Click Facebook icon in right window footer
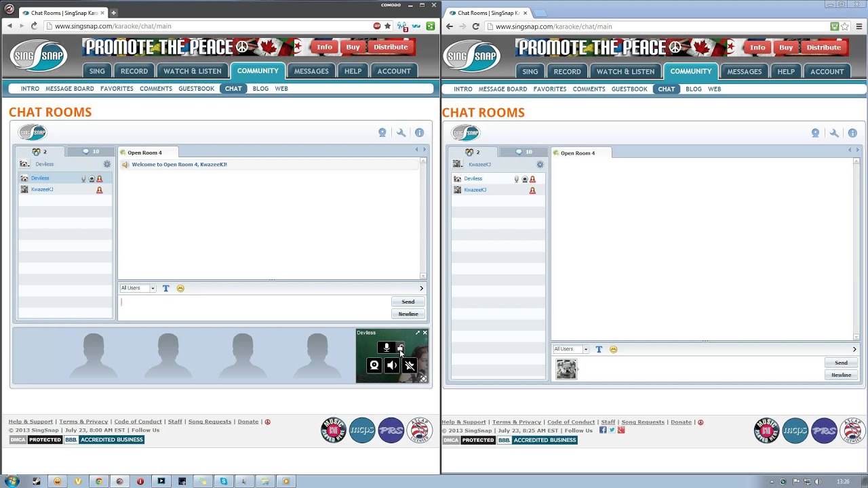 pos(603,430)
